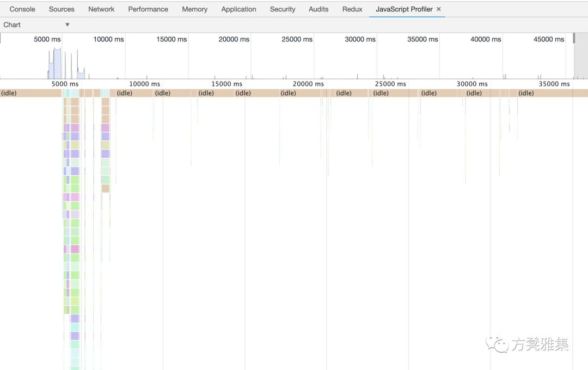Click the 10000 ms label on the flame chart ruler

point(144,84)
